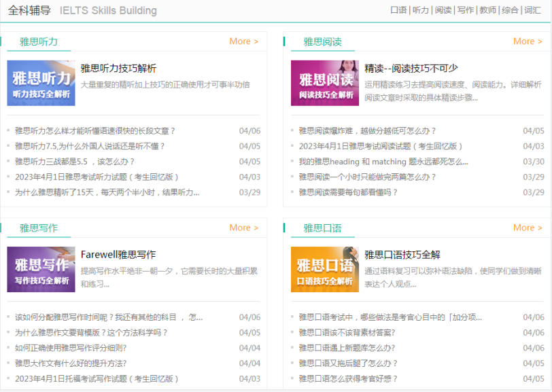
Task: Open the 阅读 category link in header
Action: click(443, 10)
